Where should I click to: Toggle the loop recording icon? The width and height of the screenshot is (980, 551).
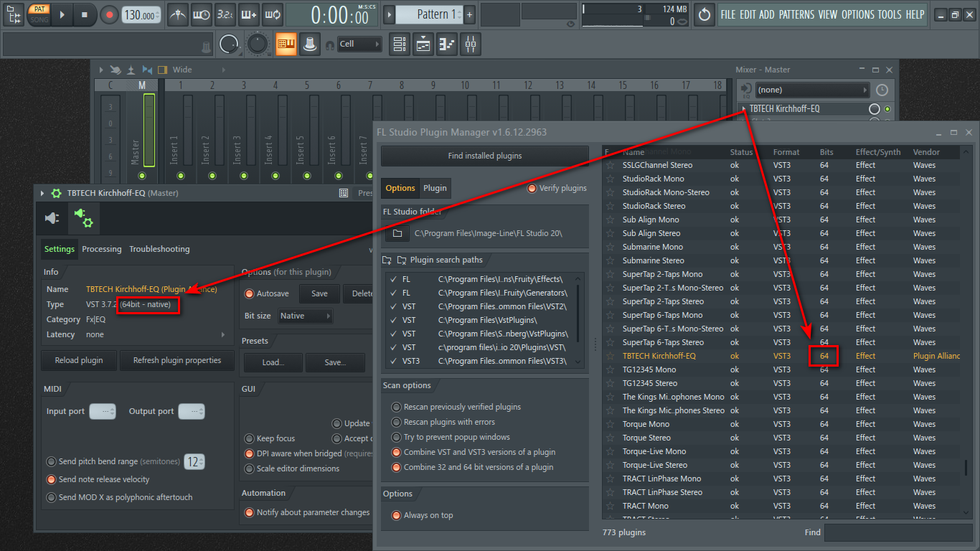click(x=273, y=14)
